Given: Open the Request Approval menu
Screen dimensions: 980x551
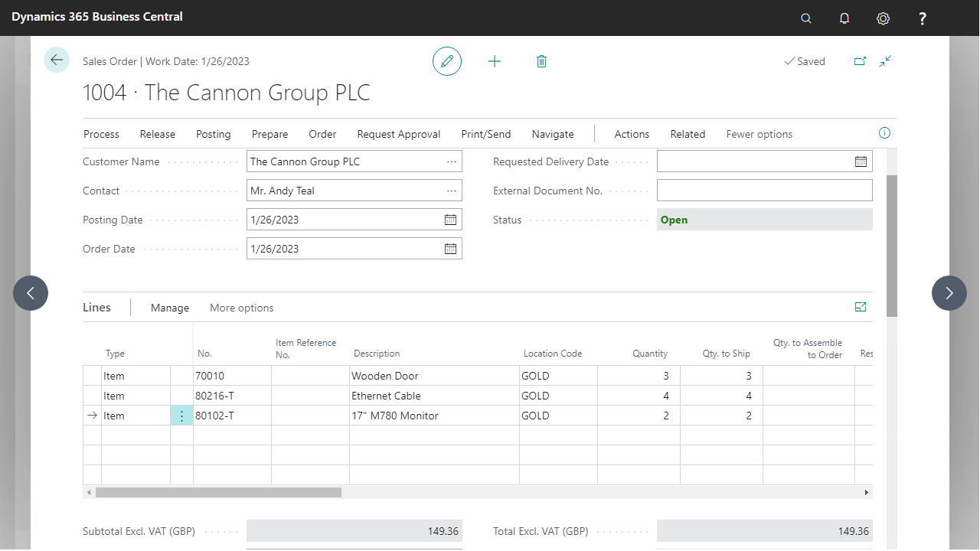Looking at the screenshot, I should pos(399,134).
